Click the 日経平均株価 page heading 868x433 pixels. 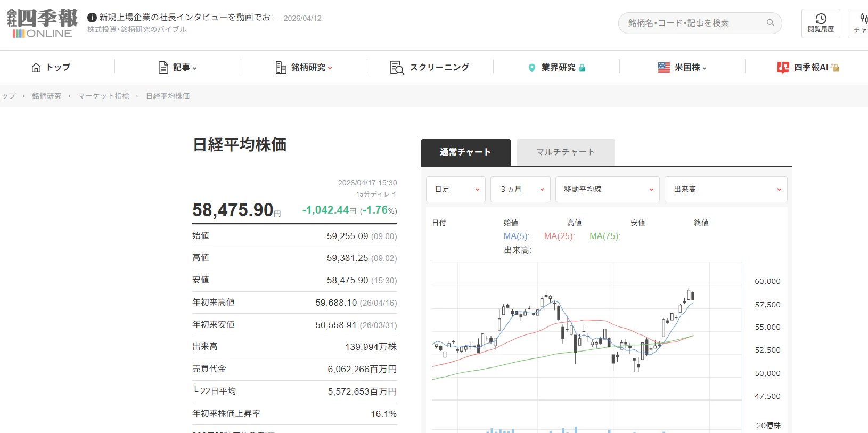240,144
